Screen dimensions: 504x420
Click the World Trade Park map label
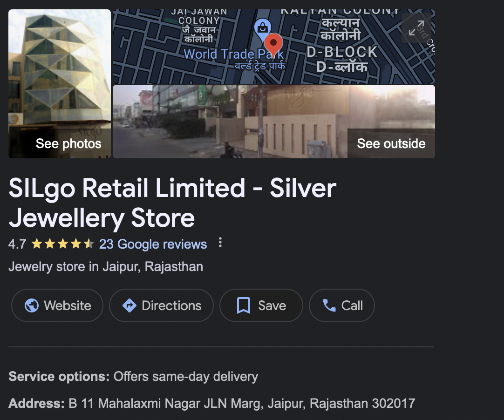pyautogui.click(x=234, y=54)
